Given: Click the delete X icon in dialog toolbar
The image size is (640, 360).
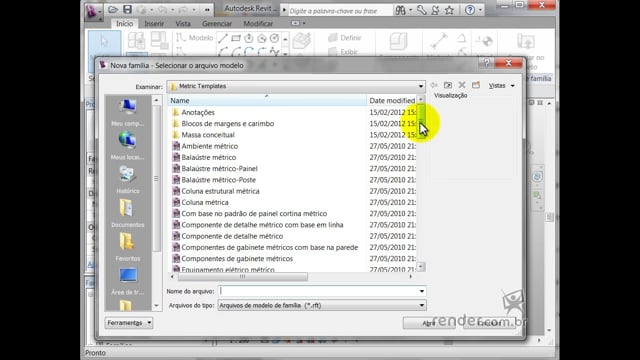Looking at the screenshot, I should (x=462, y=85).
